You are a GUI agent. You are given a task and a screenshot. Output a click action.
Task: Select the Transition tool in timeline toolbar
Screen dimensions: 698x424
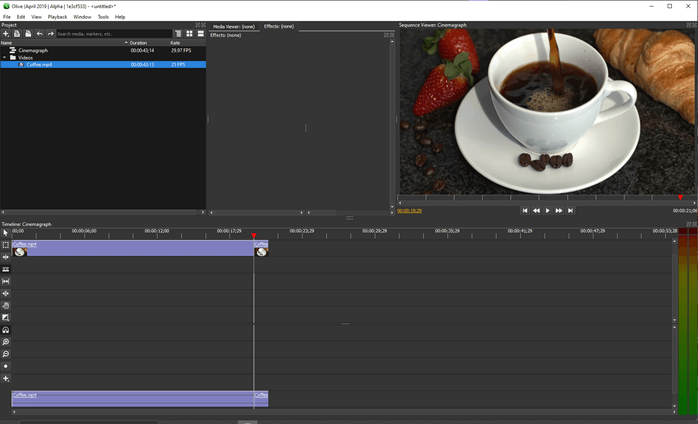(x=5, y=318)
